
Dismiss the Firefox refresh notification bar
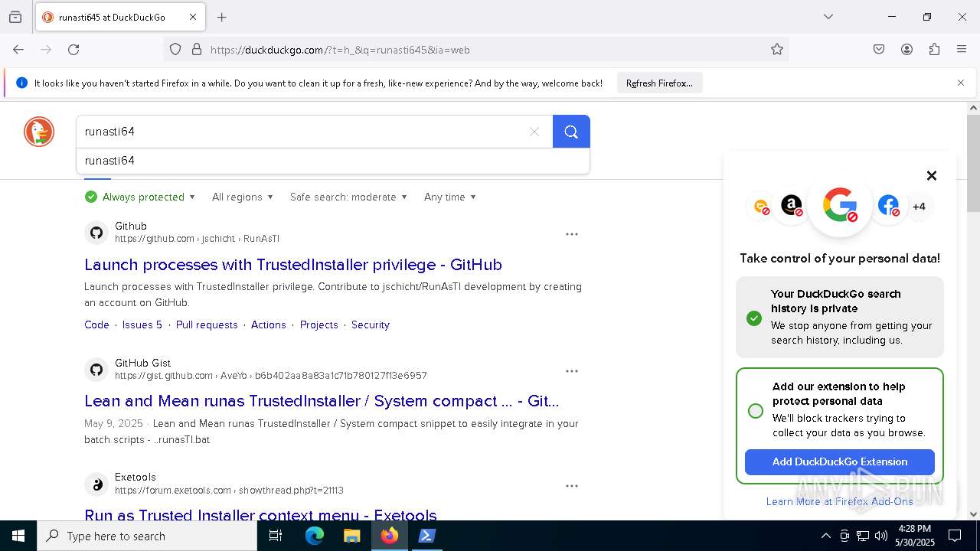point(961,83)
